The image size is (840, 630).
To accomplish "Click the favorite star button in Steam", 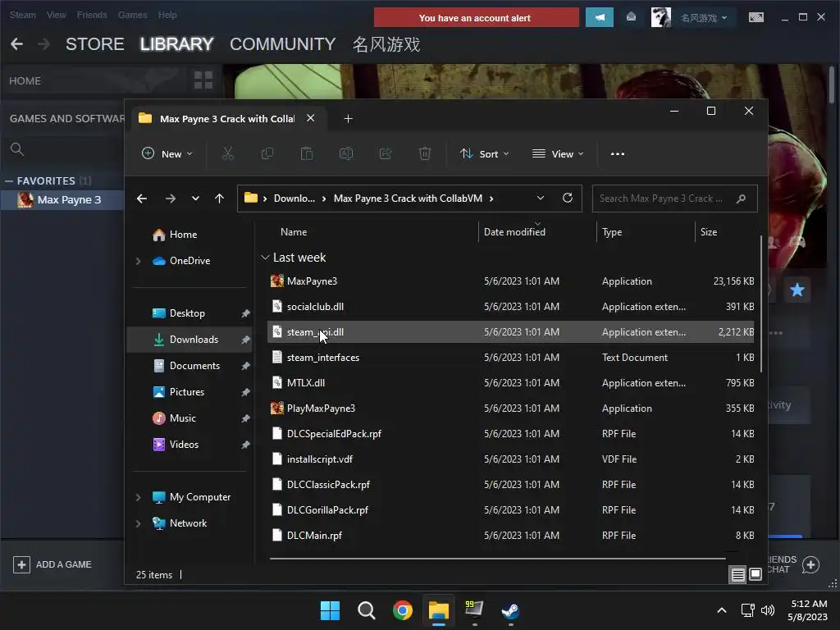I will click(797, 290).
